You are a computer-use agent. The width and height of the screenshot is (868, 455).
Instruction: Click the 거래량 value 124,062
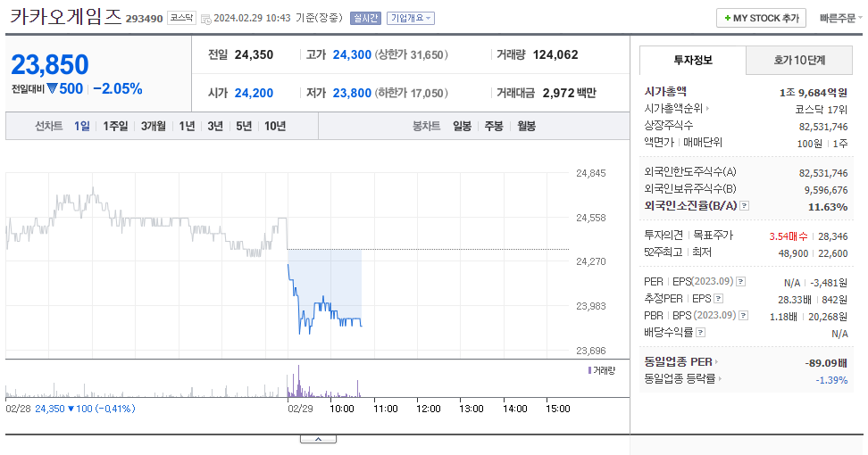pyautogui.click(x=555, y=54)
